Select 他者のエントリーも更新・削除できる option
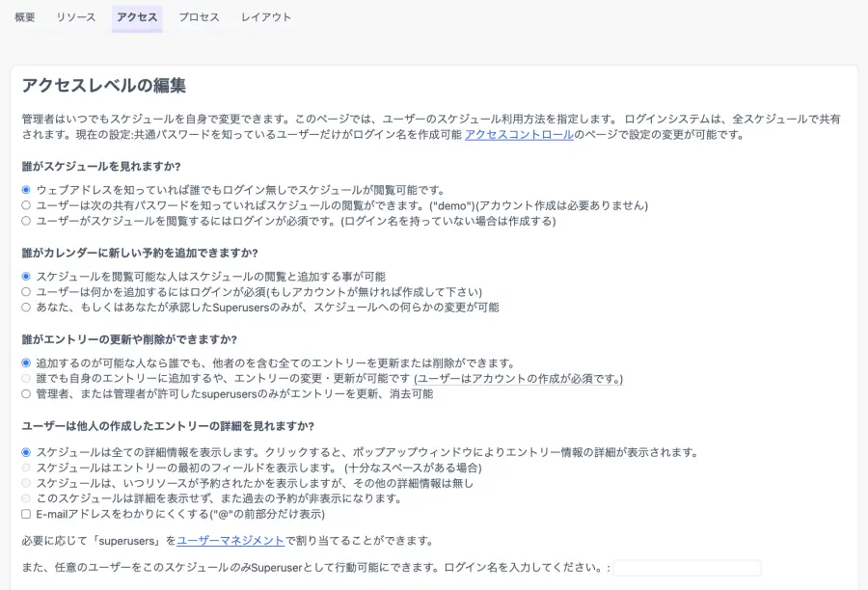This screenshot has width=868, height=590. [26, 363]
